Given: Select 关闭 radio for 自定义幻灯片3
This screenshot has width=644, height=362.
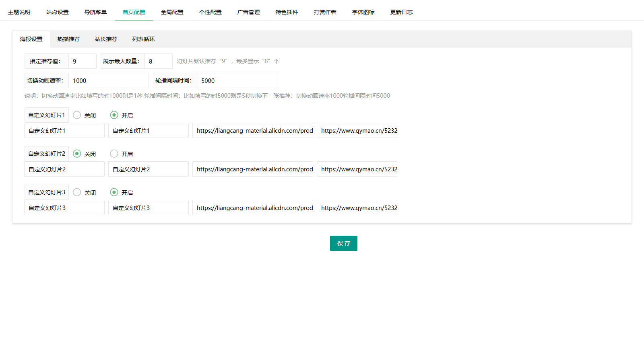Looking at the screenshot, I should 77,192.
